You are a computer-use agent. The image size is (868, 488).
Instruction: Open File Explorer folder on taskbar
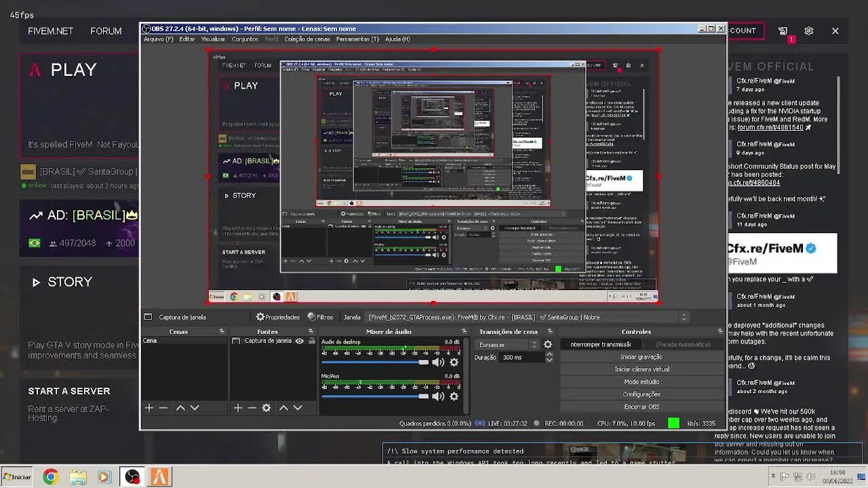(78, 477)
